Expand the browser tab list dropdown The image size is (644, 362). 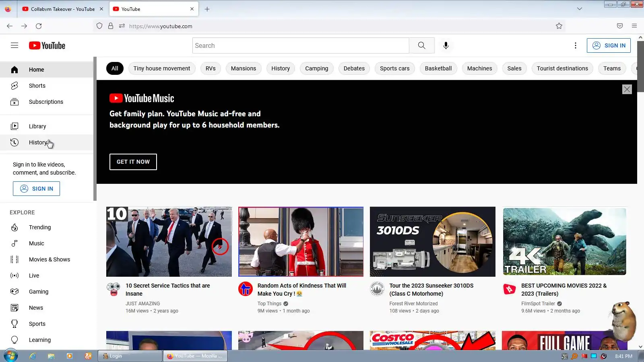pos(579,9)
